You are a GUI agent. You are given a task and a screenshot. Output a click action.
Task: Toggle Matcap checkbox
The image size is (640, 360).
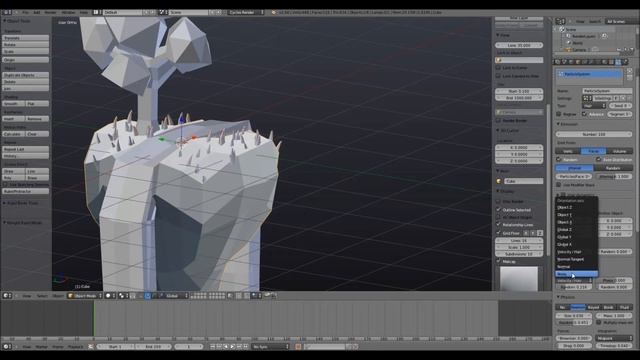coord(498,261)
